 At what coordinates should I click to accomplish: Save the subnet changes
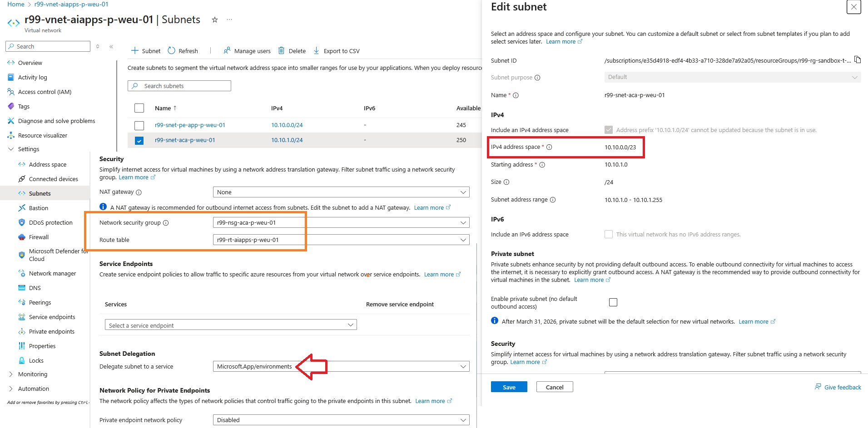pos(508,387)
